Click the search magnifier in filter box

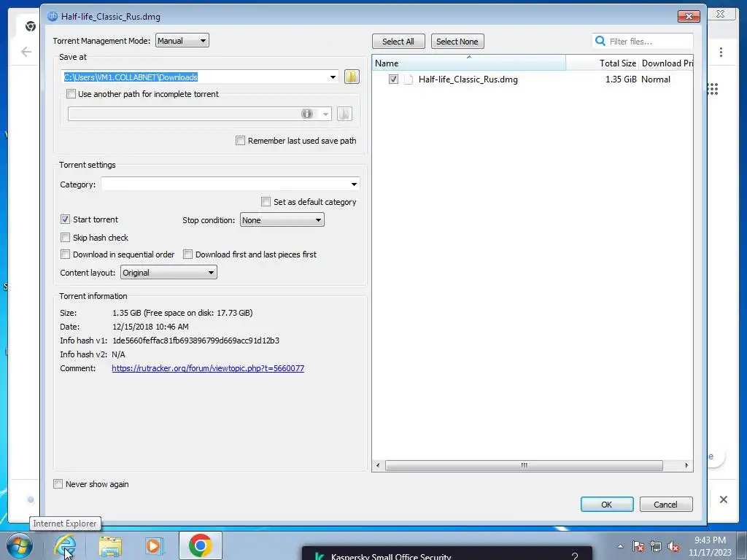[x=600, y=41]
